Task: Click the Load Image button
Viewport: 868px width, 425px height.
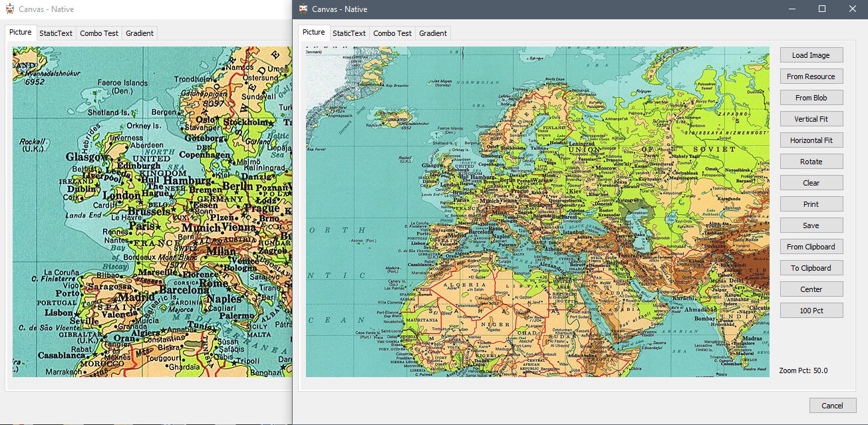Action: point(811,55)
